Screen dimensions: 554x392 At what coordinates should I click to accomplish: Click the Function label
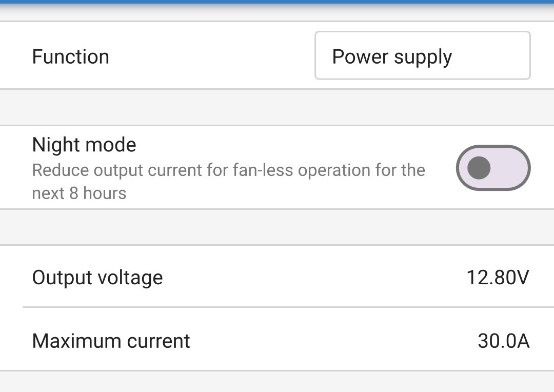70,56
